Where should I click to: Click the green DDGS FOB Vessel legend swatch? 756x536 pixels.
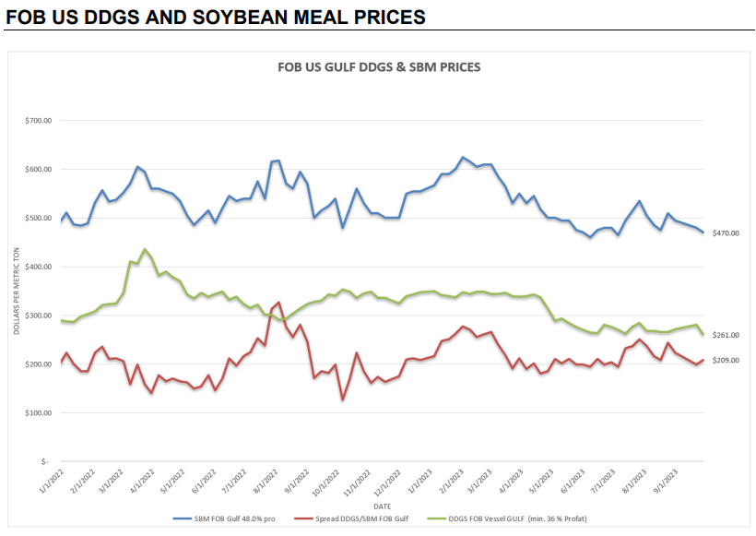pos(437,518)
